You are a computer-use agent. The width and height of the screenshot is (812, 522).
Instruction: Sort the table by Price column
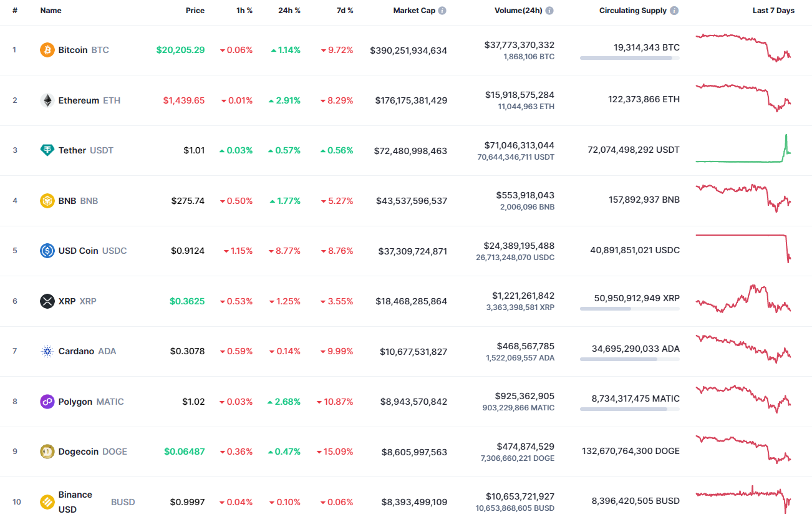click(x=195, y=10)
